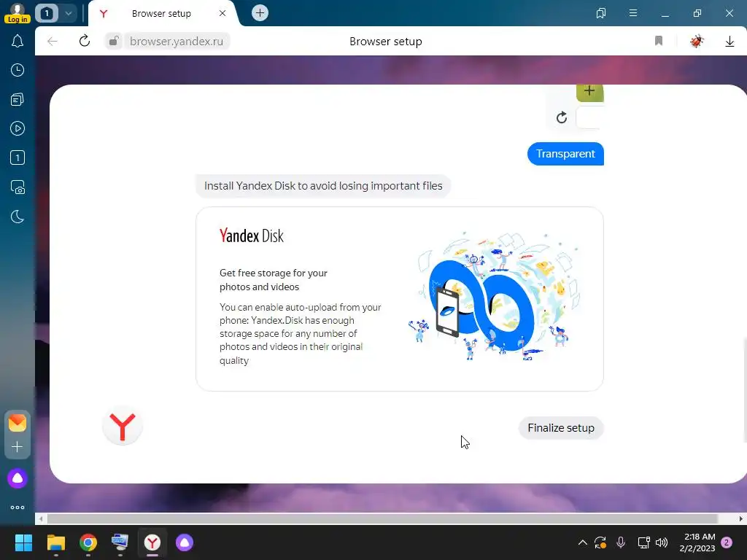
Task: Click the sync refresh tray icon
Action: tap(600, 542)
